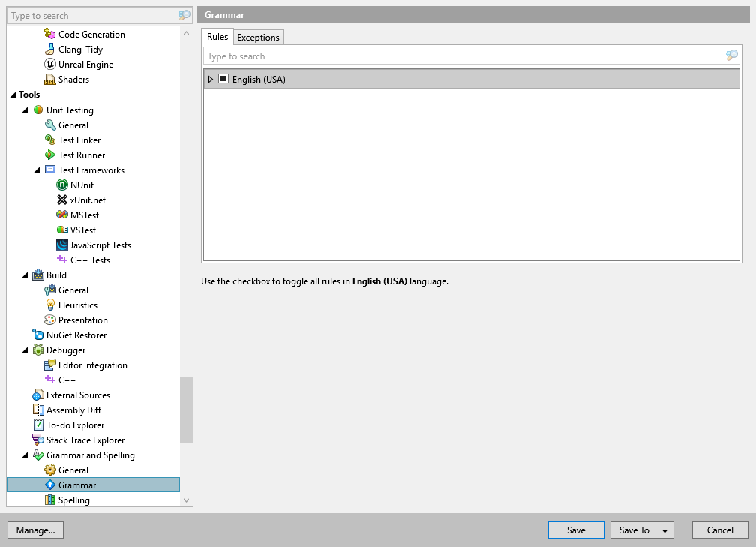
Task: Click the To-do Explorer icon
Action: pos(40,425)
